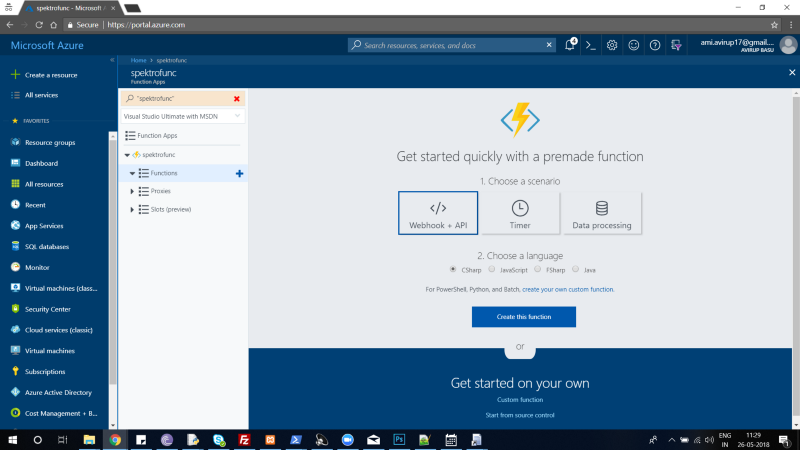Bookmark page with star icon
The height and width of the screenshot is (450, 800).
(774, 24)
